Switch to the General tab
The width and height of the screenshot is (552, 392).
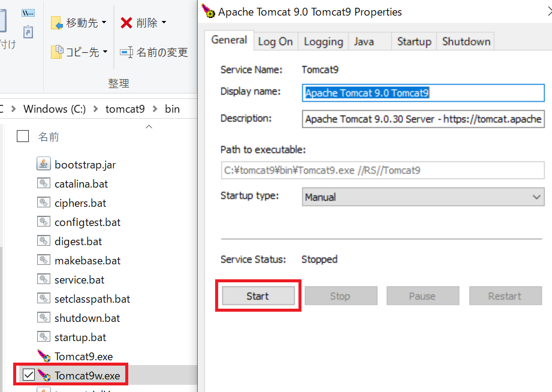click(x=229, y=40)
